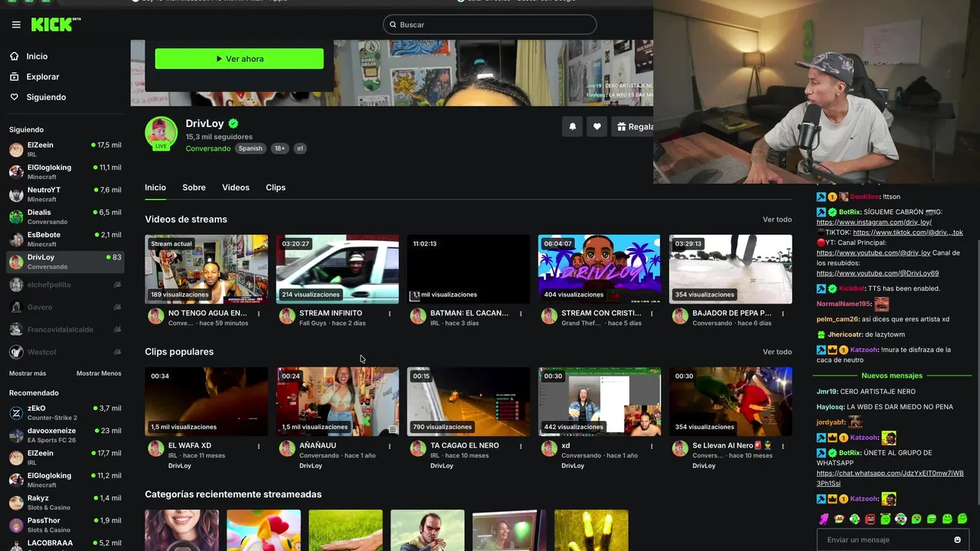The width and height of the screenshot is (980, 551).
Task: Select the purple first emote in chat bar
Action: point(824,519)
